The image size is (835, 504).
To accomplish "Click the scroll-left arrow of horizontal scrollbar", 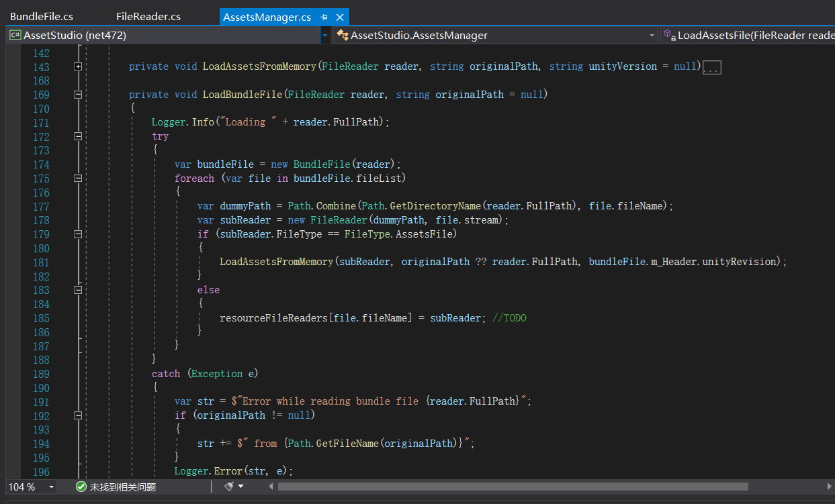I will pos(271,487).
